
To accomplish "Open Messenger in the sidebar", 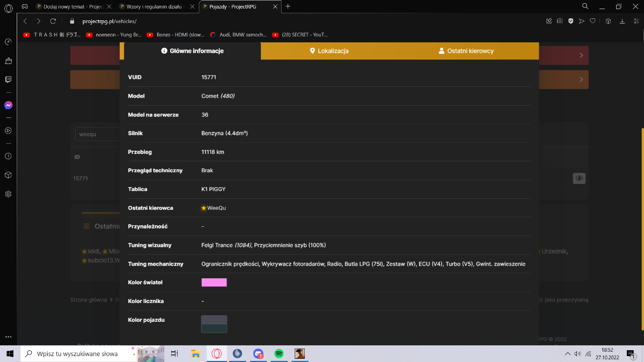I will pyautogui.click(x=8, y=105).
